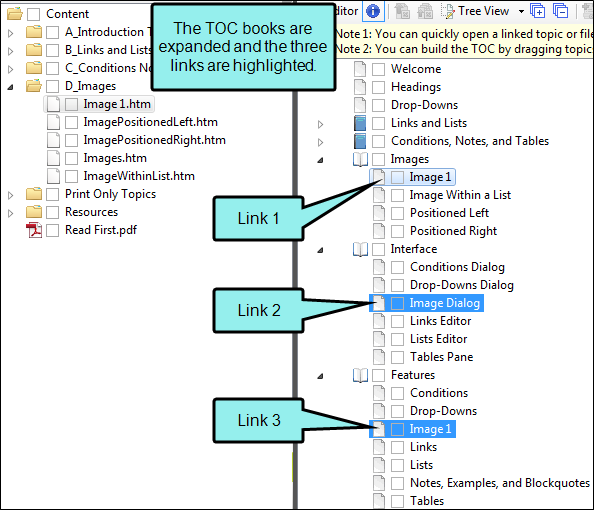
Task: Select the Links Editor topic
Action: [x=441, y=321]
